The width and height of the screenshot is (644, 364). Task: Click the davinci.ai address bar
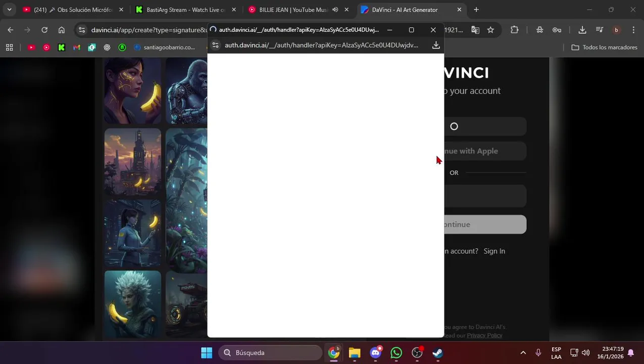pos(149,30)
